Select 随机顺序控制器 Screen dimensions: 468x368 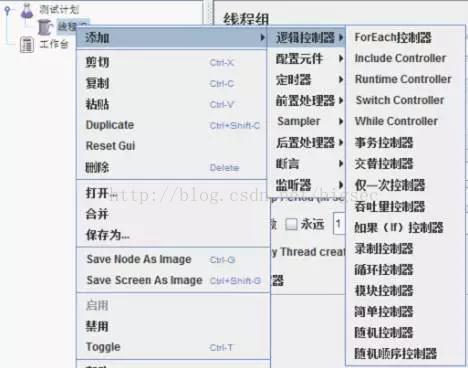point(405,353)
